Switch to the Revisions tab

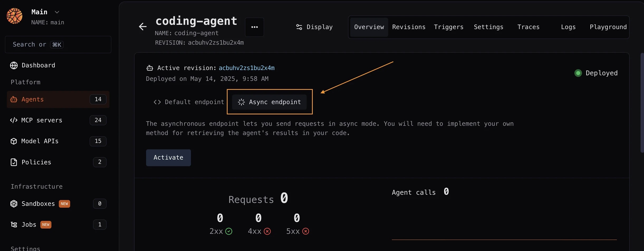(408, 27)
